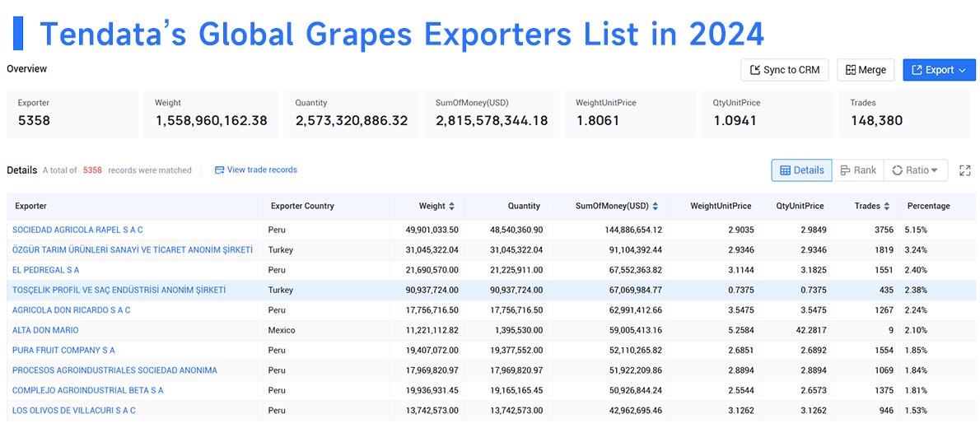Sort by the Weight column arrows
The height and width of the screenshot is (428, 980).
452,207
